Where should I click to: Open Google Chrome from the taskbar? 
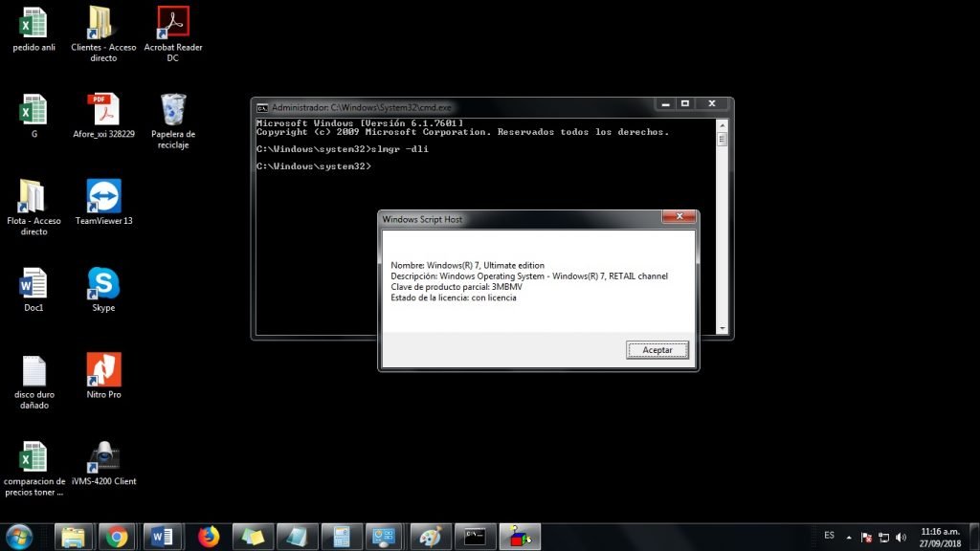tap(116, 538)
